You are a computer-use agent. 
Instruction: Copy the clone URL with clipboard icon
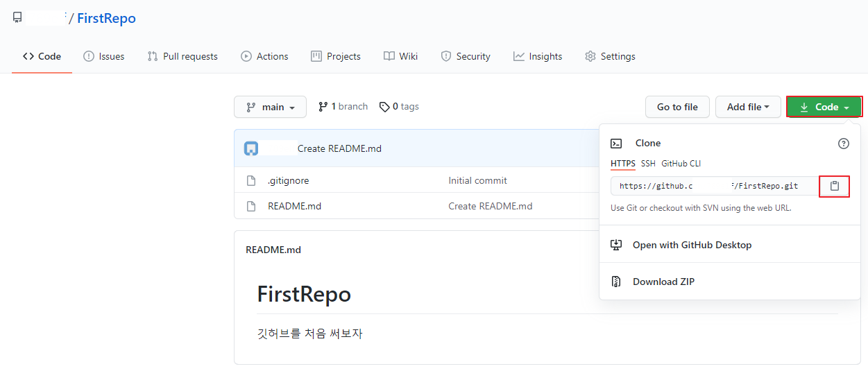click(835, 186)
